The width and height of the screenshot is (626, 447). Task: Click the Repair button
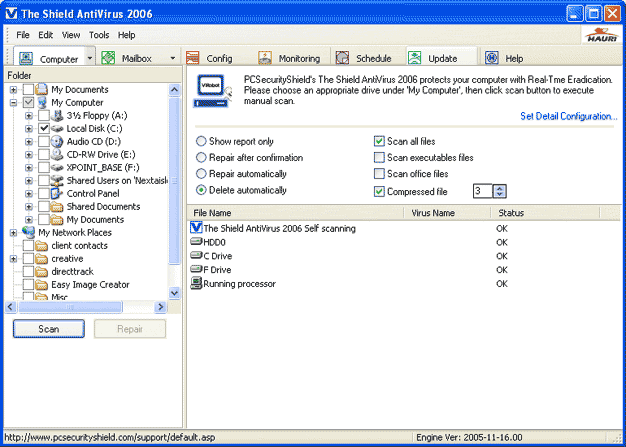130,329
